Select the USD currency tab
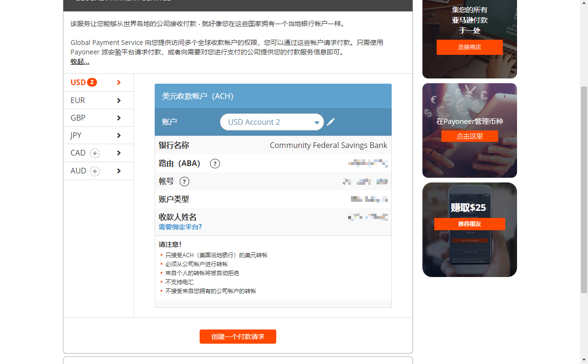The height and width of the screenshot is (364, 588). click(98, 82)
